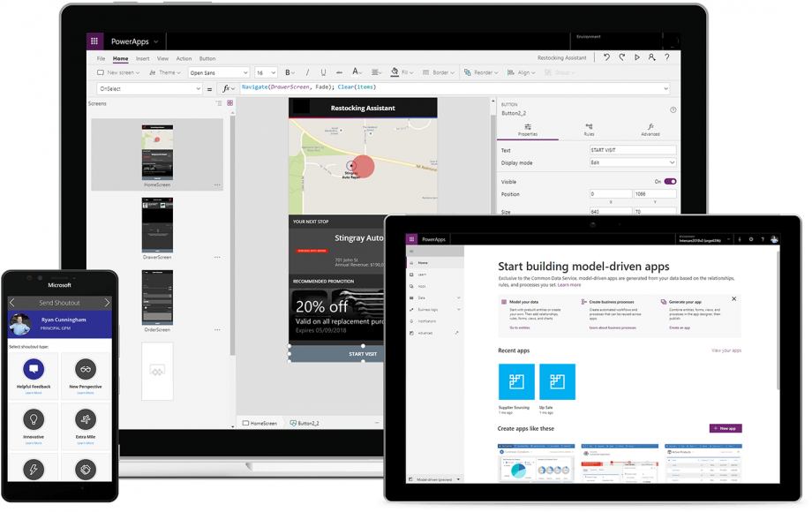Choose the Innovative lightbulb icon
The width and height of the screenshot is (812, 512).
[x=34, y=419]
